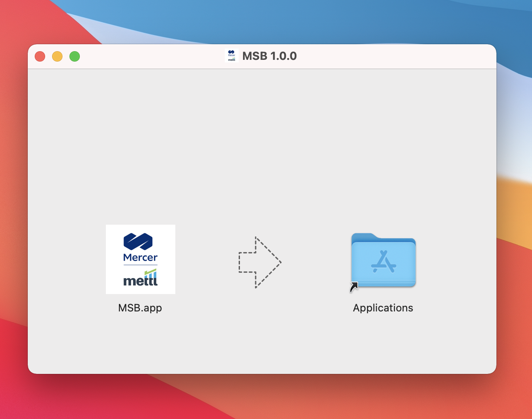Click the Applications folder's top tab edge
Screen dimensions: 532x419
click(363, 236)
